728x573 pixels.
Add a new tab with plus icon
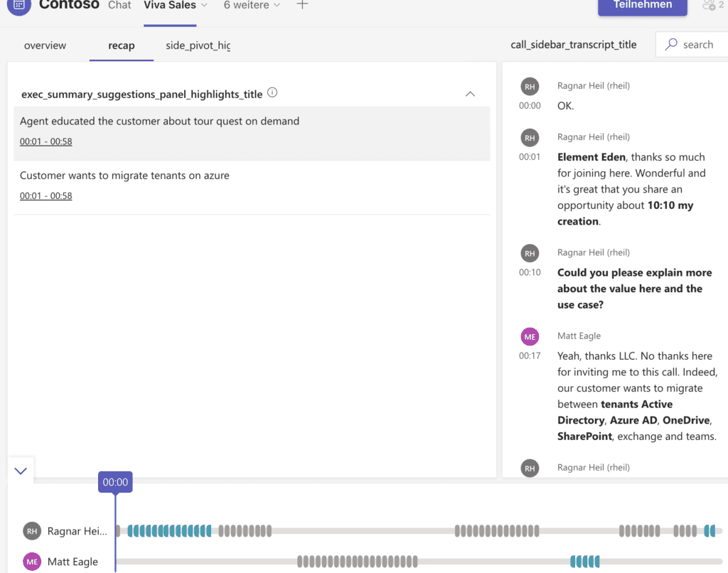(302, 5)
